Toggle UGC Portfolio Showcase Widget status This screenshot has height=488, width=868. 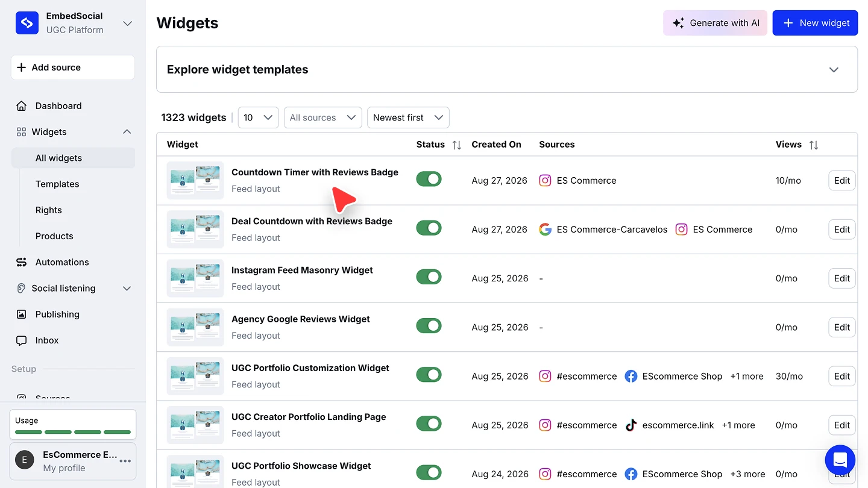pyautogui.click(x=429, y=472)
